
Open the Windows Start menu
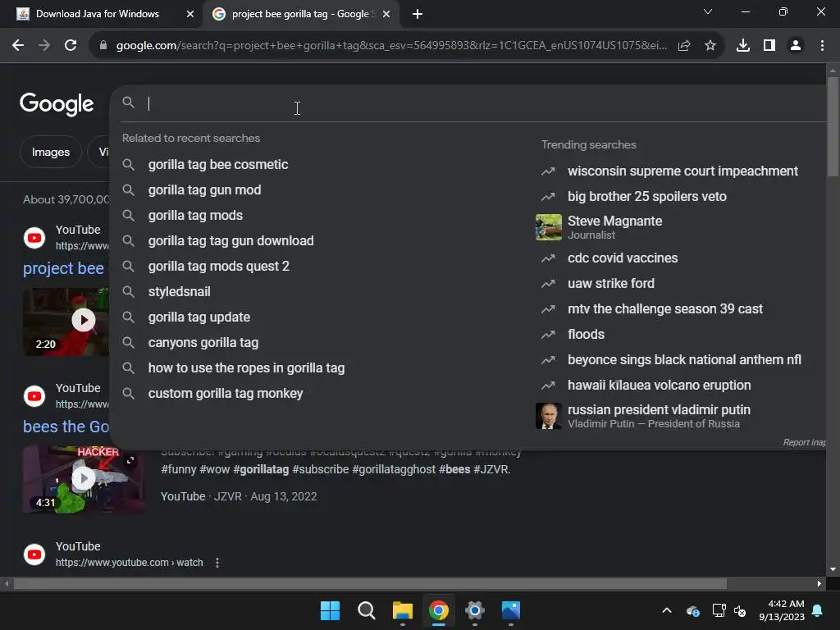[x=330, y=610]
